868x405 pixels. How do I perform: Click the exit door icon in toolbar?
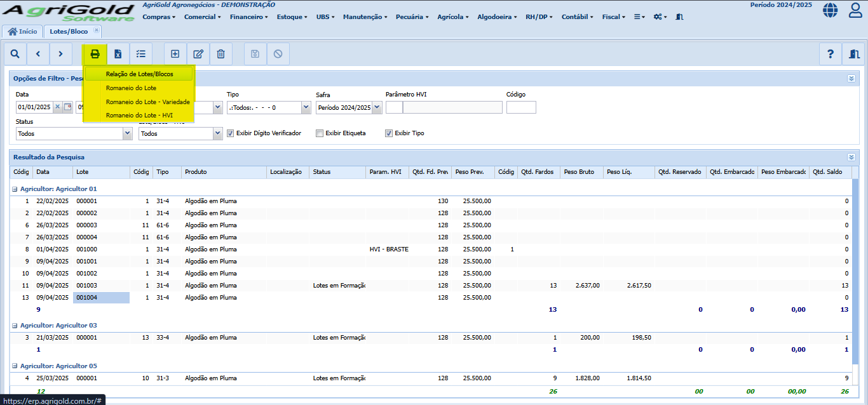[x=853, y=54]
